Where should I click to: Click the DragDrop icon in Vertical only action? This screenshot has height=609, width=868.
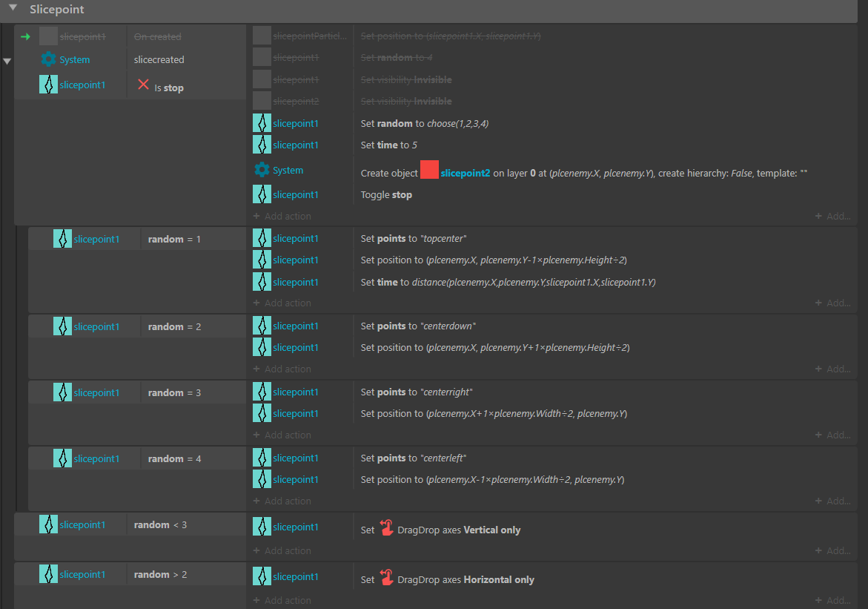[x=386, y=527]
